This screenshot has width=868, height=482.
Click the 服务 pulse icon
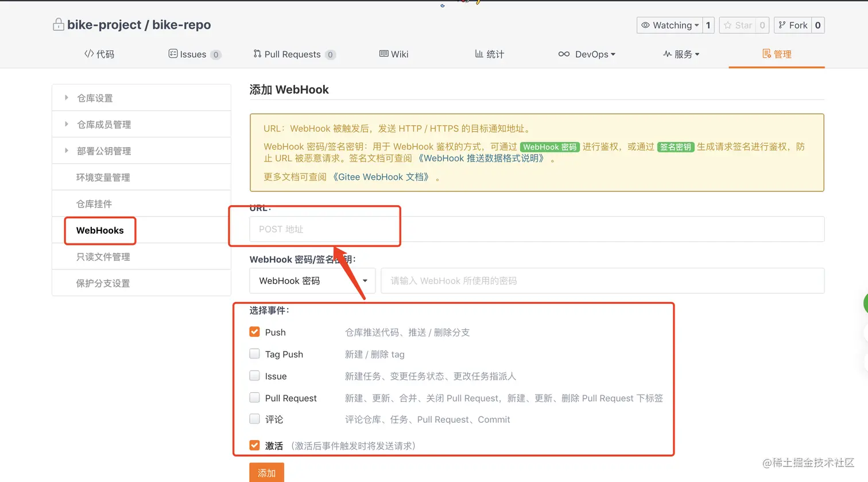pos(667,54)
